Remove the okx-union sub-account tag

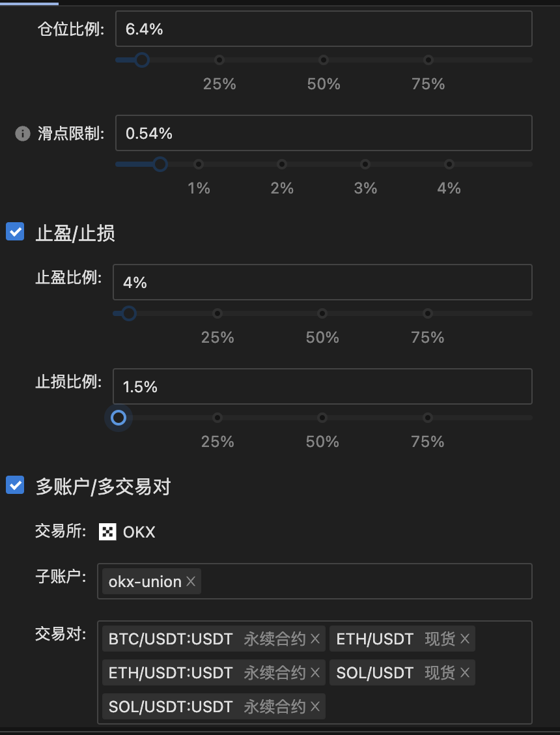pos(191,581)
